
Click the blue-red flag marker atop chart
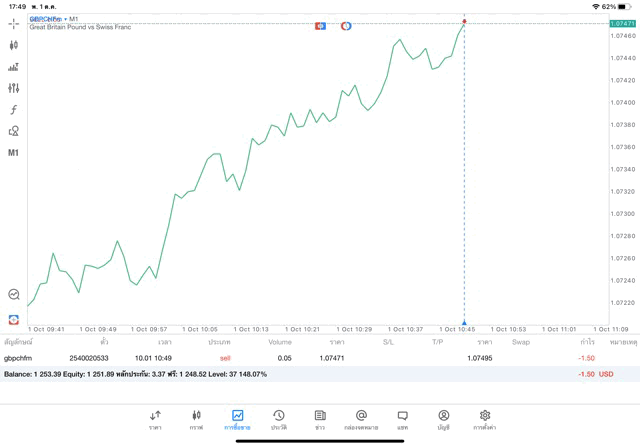click(320, 26)
